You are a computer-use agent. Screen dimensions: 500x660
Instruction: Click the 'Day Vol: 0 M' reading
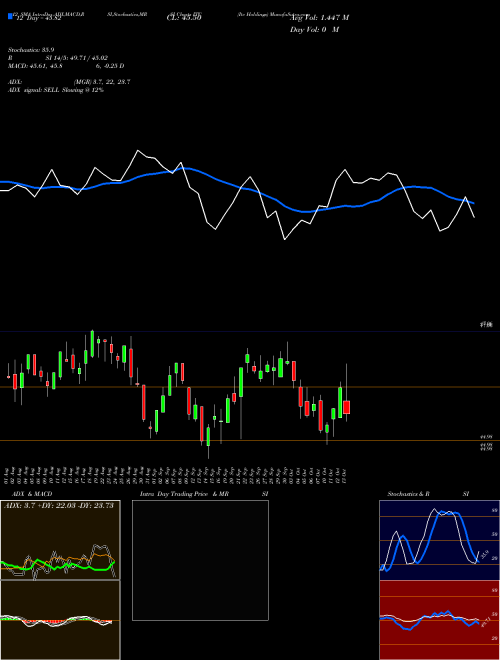314,30
